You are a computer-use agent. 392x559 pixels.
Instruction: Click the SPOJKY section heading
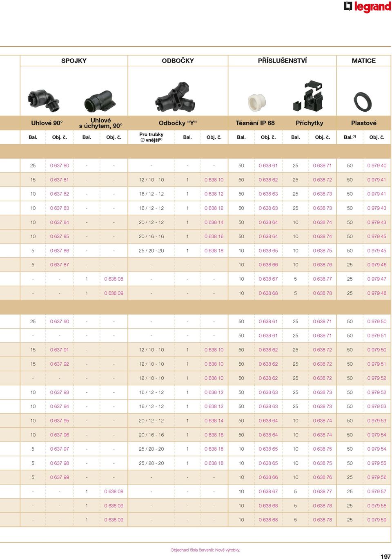point(74,60)
